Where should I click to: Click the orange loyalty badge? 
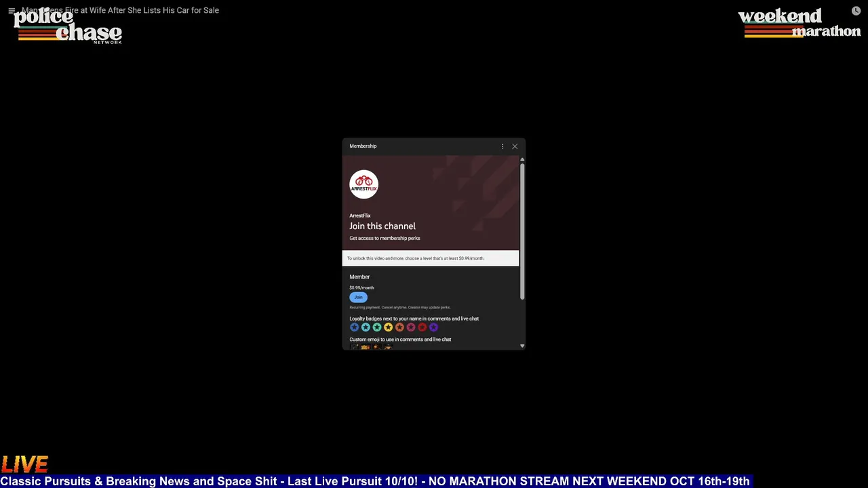(x=399, y=327)
